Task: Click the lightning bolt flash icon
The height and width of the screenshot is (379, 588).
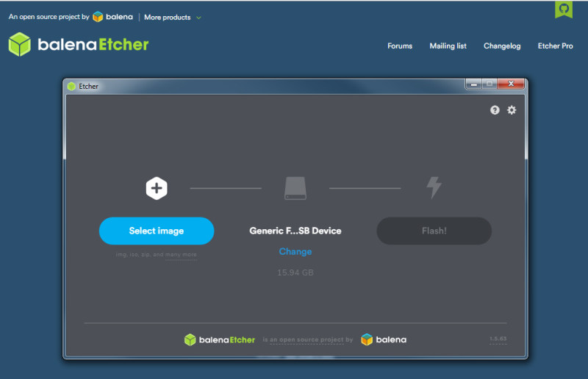Action: (434, 187)
